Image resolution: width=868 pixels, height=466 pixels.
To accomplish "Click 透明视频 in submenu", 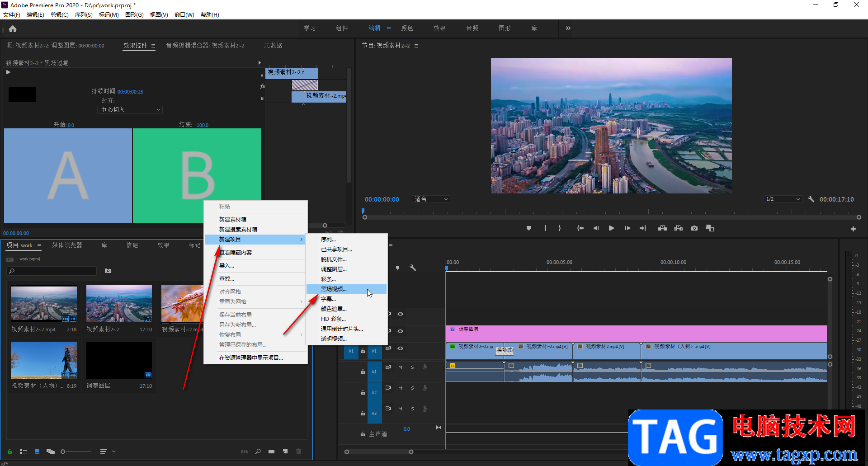I will coord(346,339).
